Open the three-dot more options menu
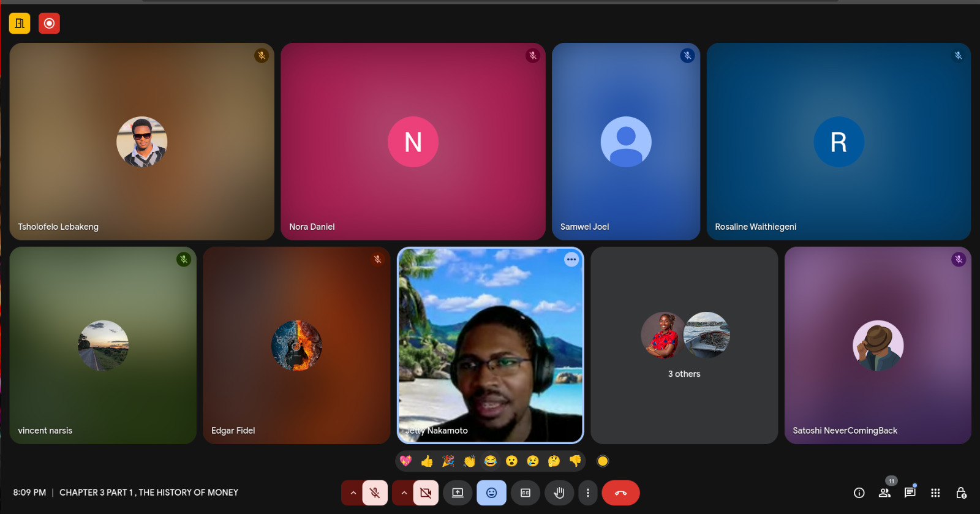This screenshot has height=514, width=980. pos(587,493)
